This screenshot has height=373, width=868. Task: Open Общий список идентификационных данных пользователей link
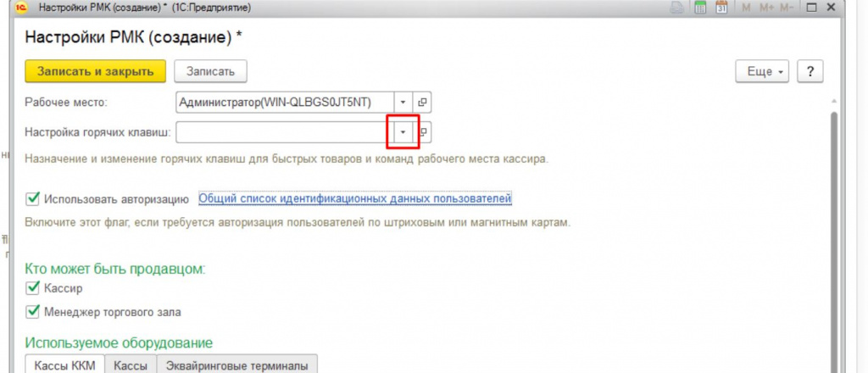pyautogui.click(x=355, y=198)
